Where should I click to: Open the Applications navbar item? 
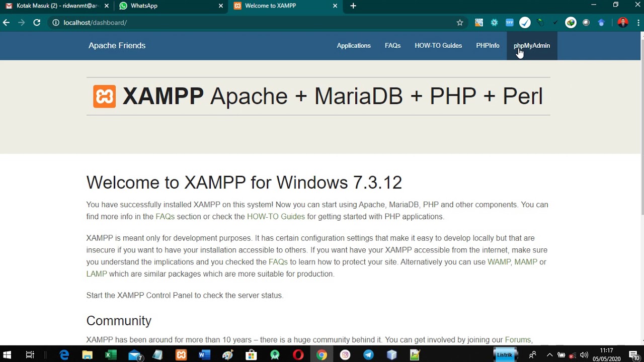(x=354, y=46)
